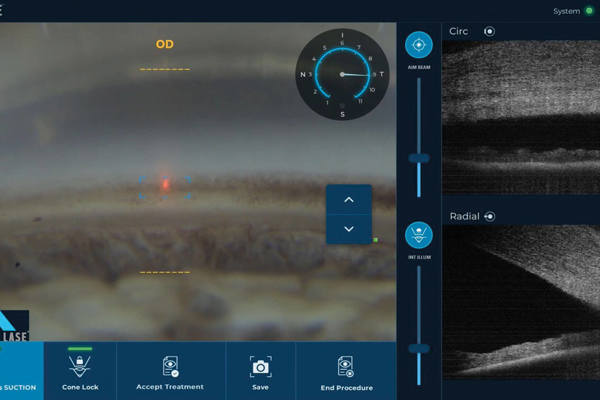600x400 pixels.
Task: Click the Int Illum slider handle
Action: coord(418,348)
